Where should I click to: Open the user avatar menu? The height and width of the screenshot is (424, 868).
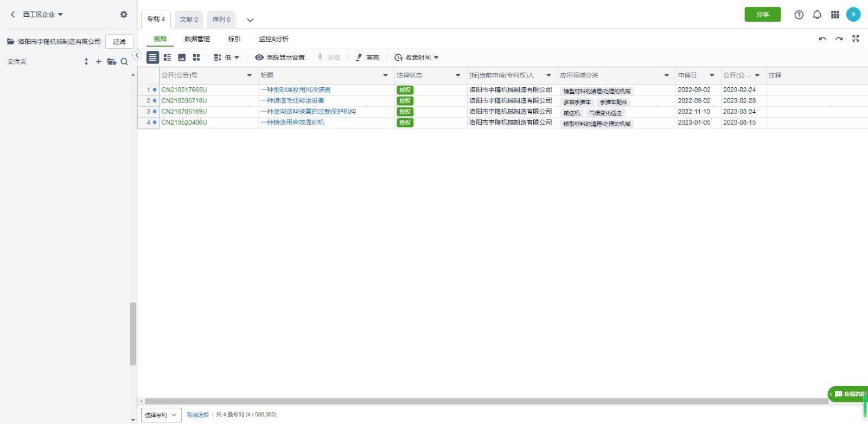tap(853, 15)
